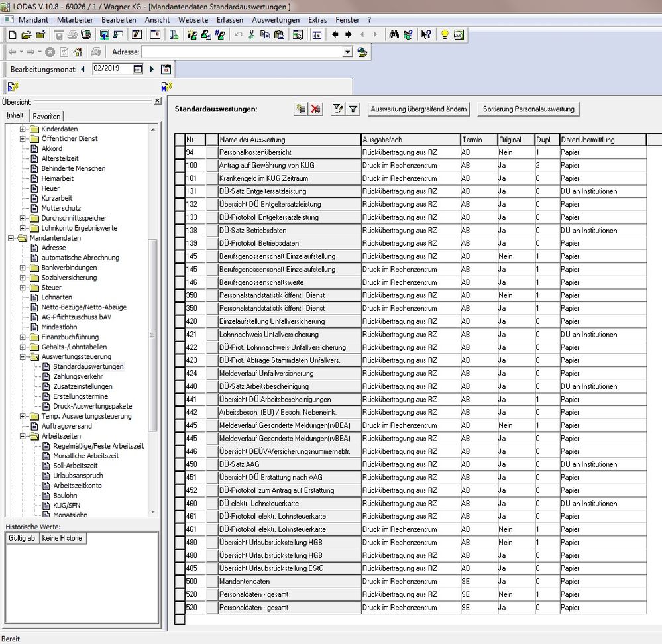Click the home icon in navigation bar

click(78, 52)
